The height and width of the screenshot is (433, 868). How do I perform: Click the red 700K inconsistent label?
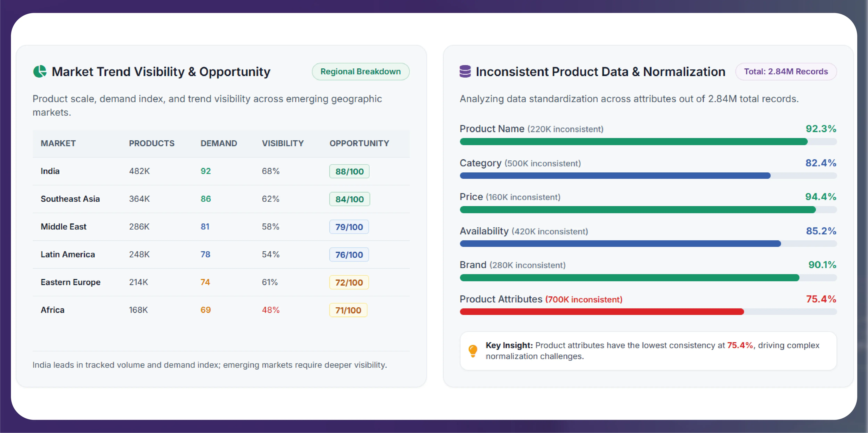(584, 299)
